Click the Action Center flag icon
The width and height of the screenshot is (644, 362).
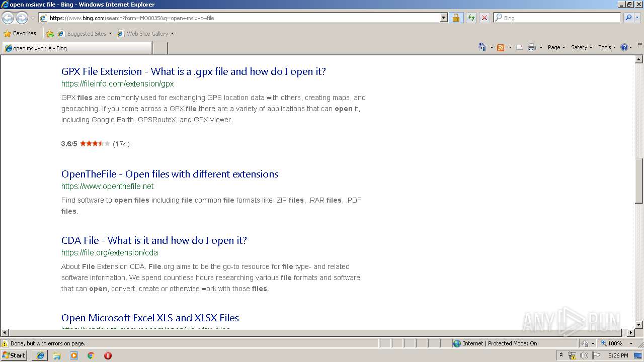coord(596,356)
